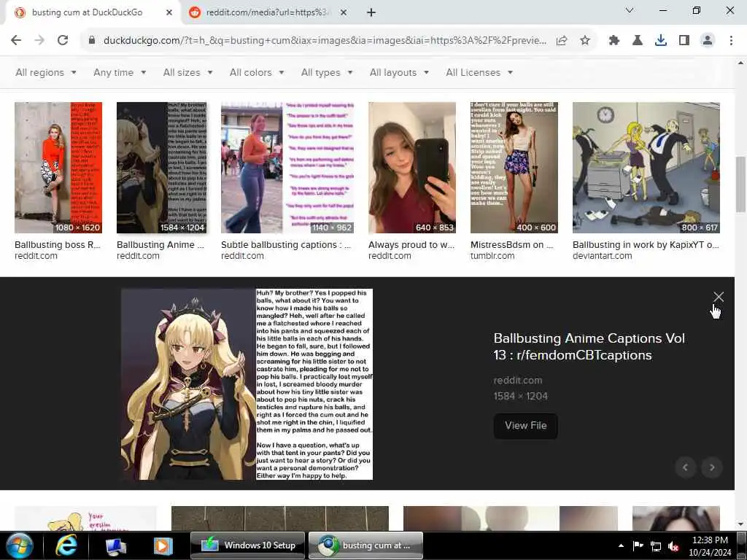Open the Any time filter dropdown
Screen dimensions: 747x560
[120, 73]
